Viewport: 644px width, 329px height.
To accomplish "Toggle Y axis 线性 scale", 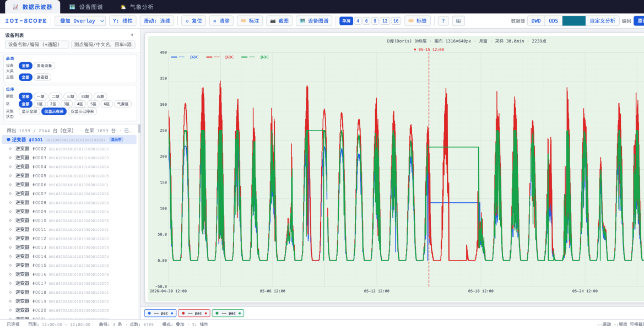I will coord(122,21).
